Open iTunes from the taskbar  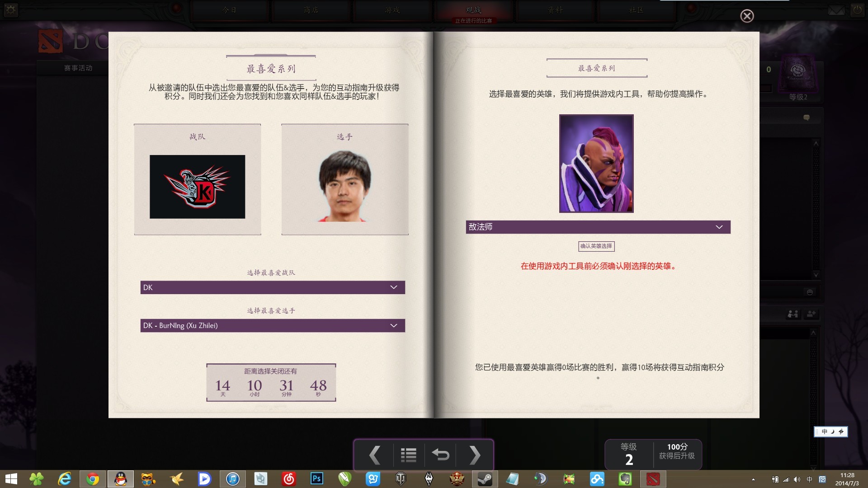(233, 479)
